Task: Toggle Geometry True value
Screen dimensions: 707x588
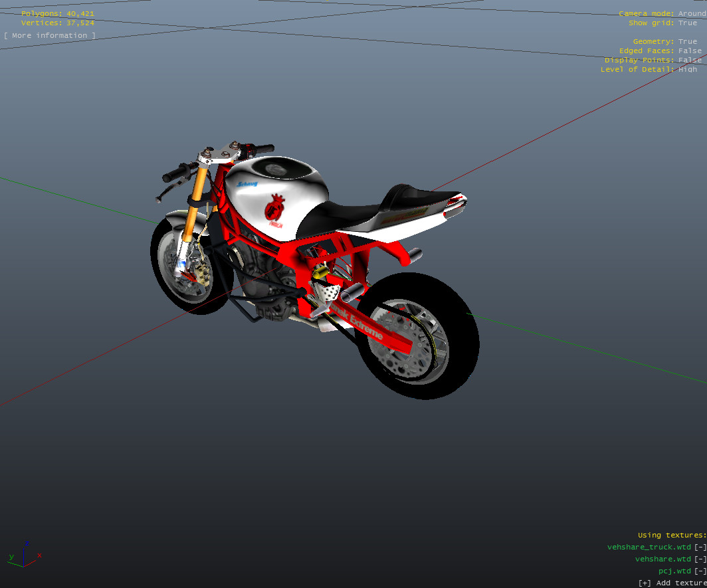Action: click(x=688, y=41)
